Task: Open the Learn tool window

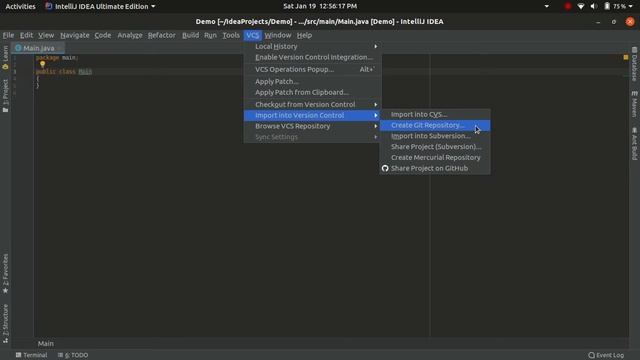Action: pos(5,57)
